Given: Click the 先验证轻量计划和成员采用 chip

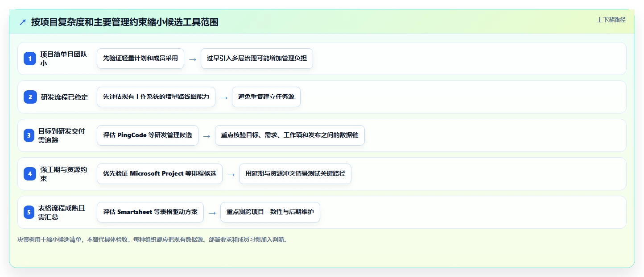Looking at the screenshot, I should coord(140,59).
